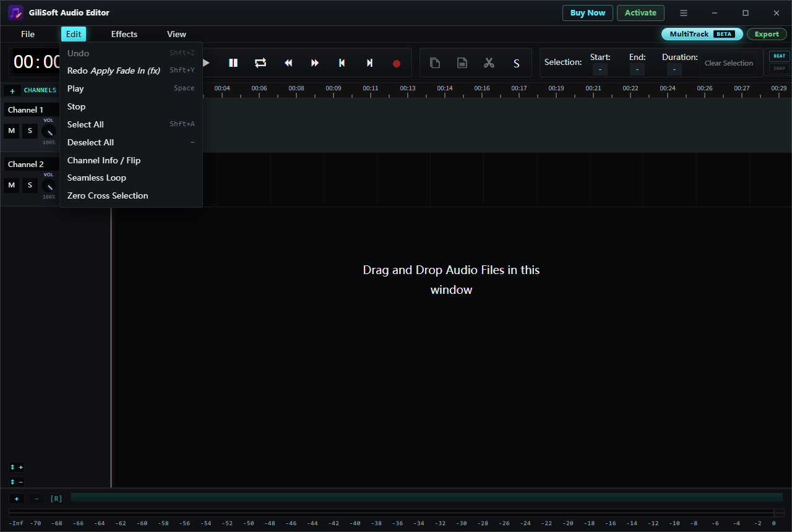Zoom out with bottom minus button

point(37,498)
